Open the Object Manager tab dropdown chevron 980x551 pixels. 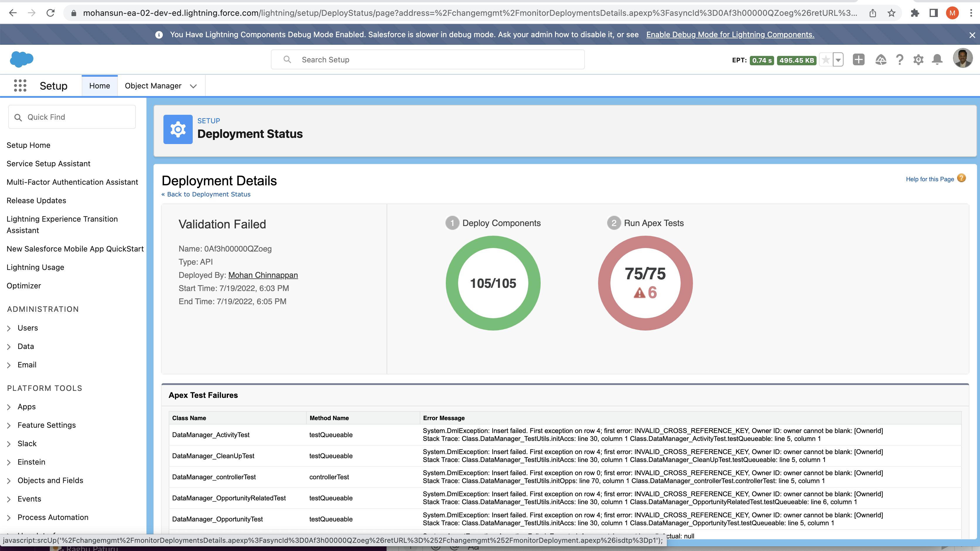click(x=193, y=86)
